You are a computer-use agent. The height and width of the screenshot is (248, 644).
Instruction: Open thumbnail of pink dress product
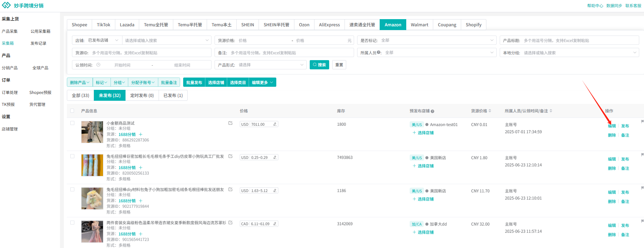coord(92,231)
